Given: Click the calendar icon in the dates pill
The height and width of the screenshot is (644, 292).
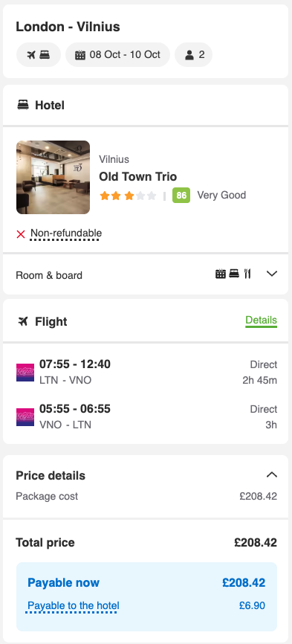Looking at the screenshot, I should tap(80, 55).
